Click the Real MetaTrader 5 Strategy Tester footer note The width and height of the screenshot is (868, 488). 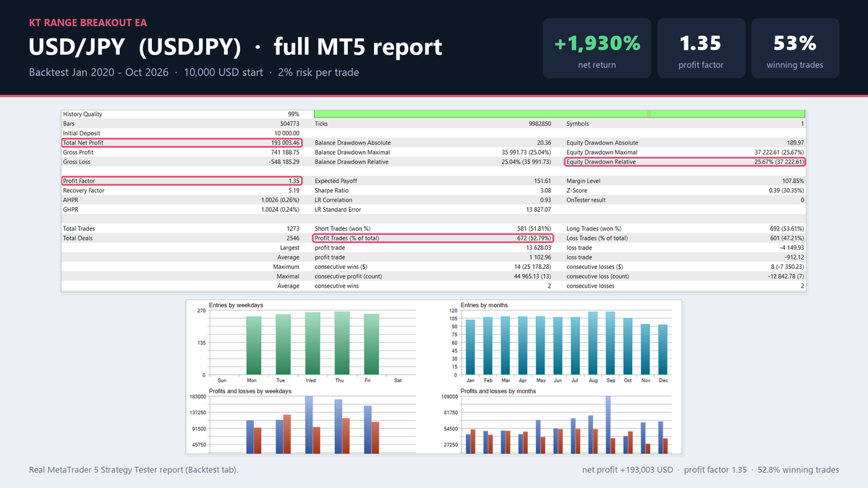click(134, 470)
